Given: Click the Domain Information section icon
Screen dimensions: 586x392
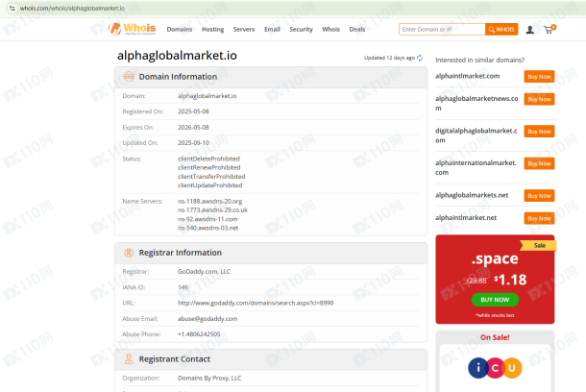Looking at the screenshot, I should tap(129, 77).
